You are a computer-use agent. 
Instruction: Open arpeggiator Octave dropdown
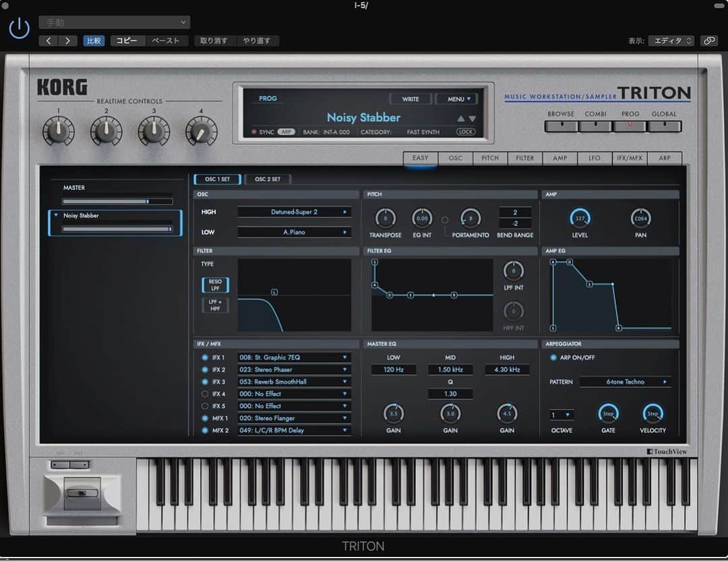point(562,415)
